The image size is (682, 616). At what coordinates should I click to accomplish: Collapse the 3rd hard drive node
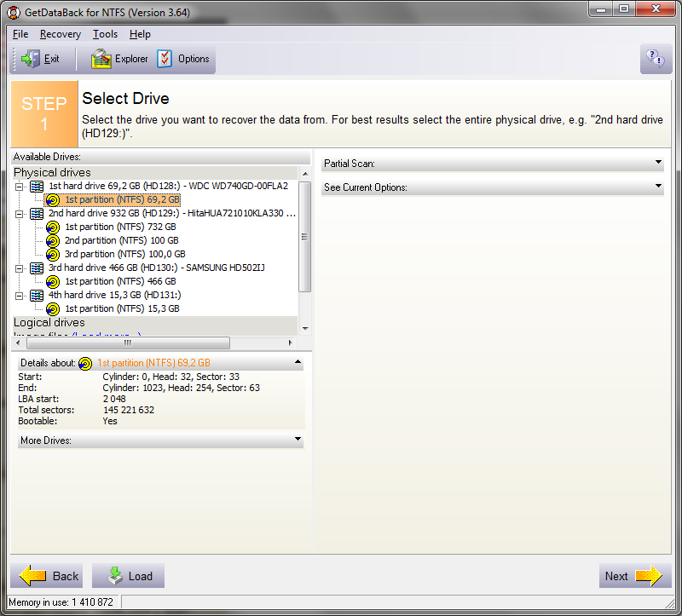(19, 268)
